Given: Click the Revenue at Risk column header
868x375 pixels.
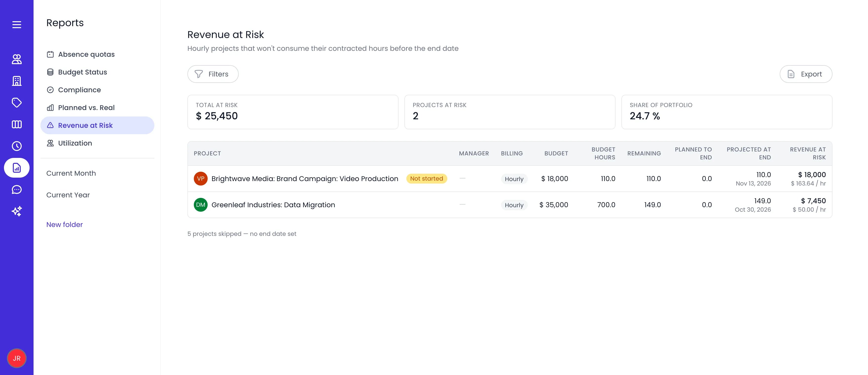Looking at the screenshot, I should click(x=808, y=153).
